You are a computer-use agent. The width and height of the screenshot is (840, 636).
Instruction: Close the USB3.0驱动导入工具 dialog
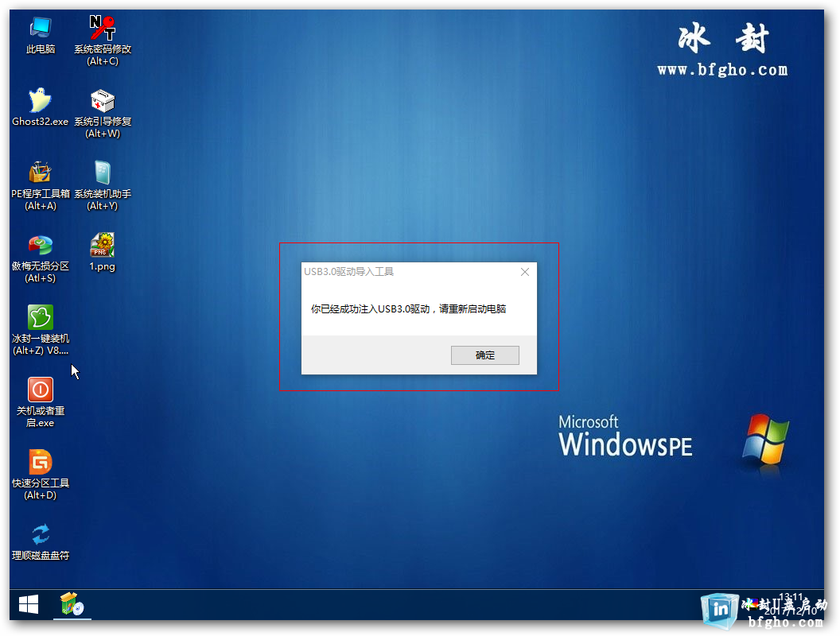click(x=525, y=272)
